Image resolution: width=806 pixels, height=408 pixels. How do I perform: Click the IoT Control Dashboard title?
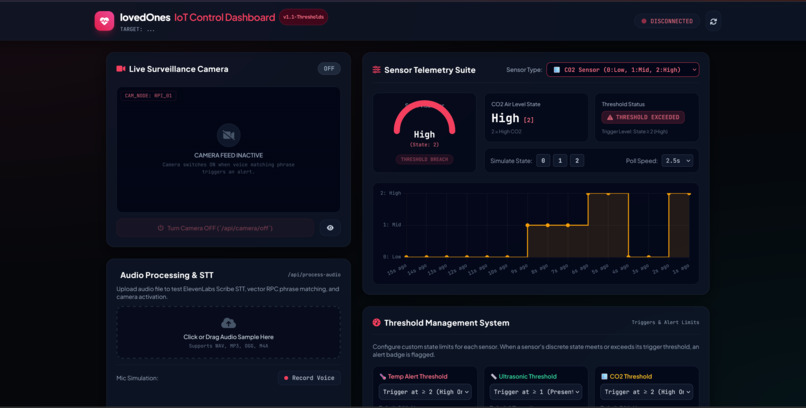225,17
